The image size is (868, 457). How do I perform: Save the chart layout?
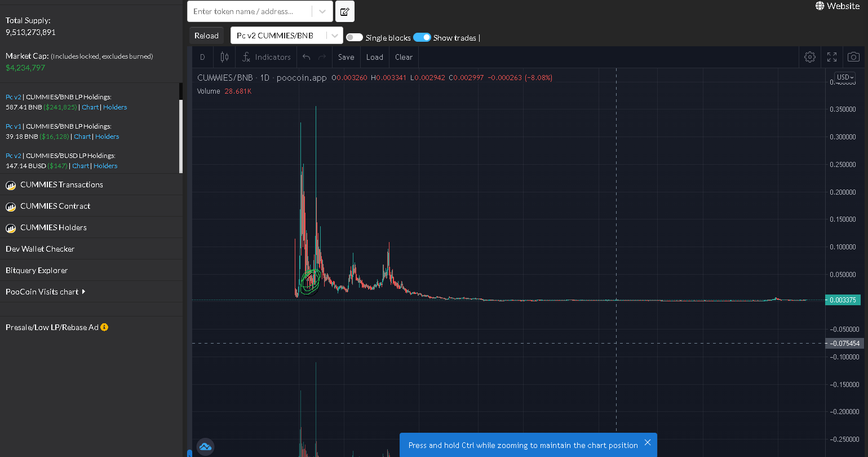(x=346, y=57)
